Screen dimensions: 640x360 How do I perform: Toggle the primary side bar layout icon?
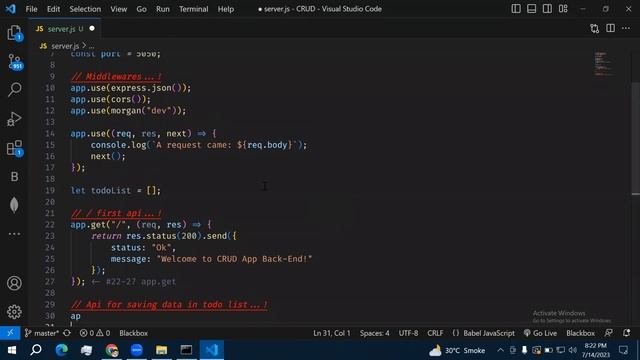click(x=516, y=9)
